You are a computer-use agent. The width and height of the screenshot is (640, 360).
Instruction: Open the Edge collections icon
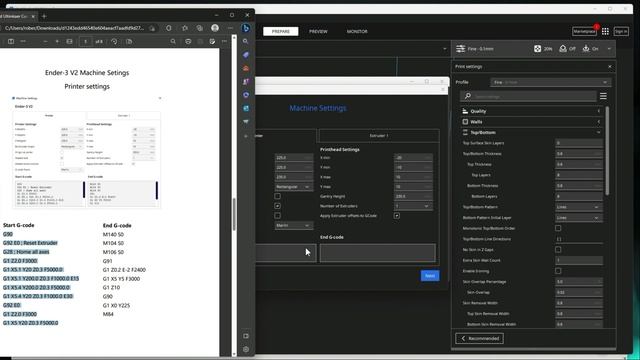[200, 28]
